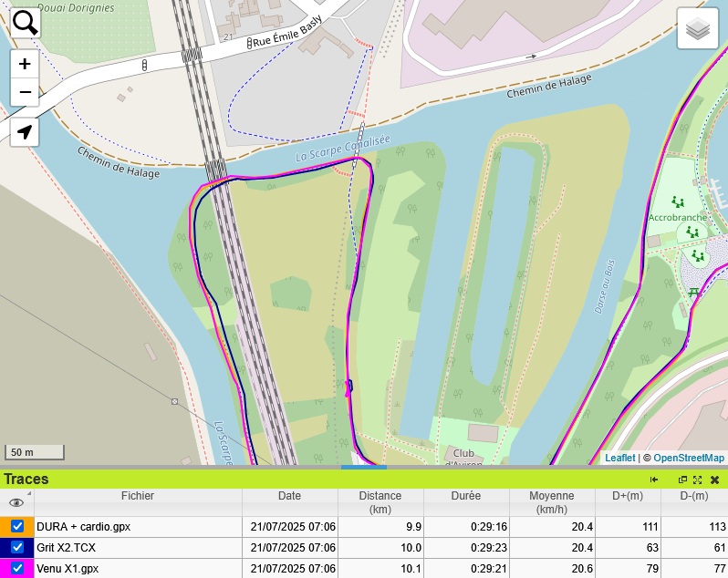Image resolution: width=728 pixels, height=578 pixels.
Task: Open the map search magnifier tool
Action: click(25, 23)
